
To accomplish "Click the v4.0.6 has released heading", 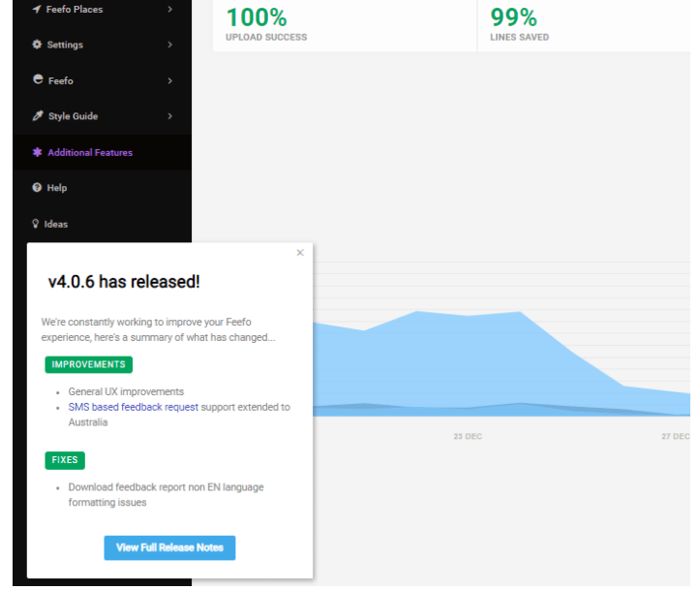I will (124, 282).
